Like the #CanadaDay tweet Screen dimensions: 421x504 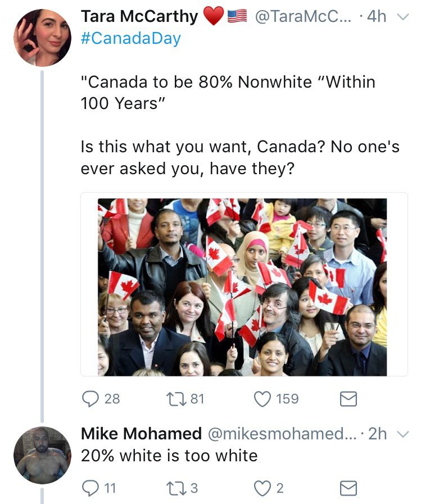pos(262,398)
